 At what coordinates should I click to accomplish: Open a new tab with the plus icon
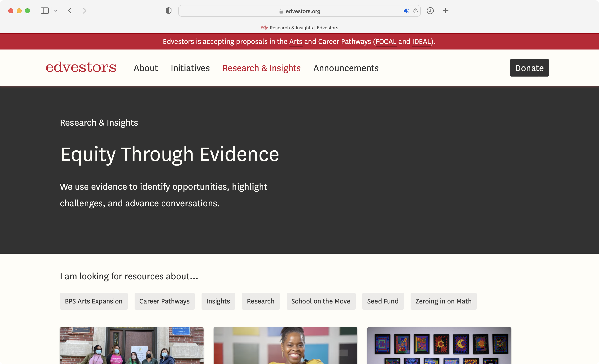[x=445, y=11]
